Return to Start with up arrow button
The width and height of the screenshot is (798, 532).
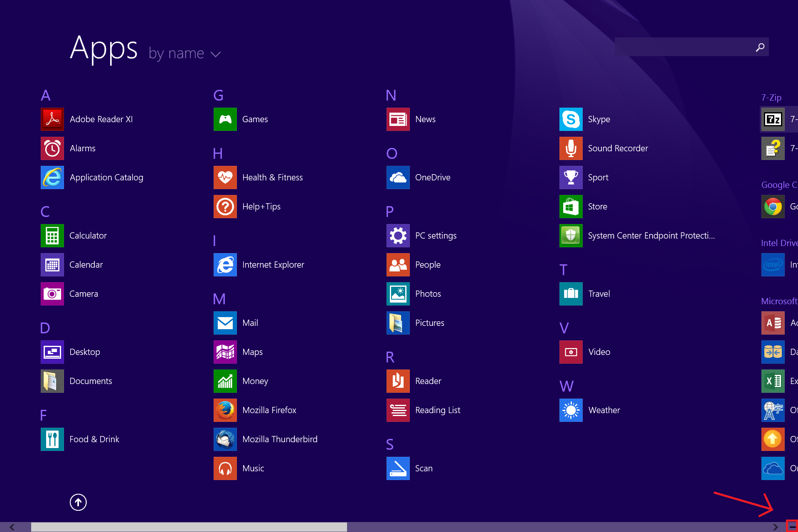click(x=78, y=502)
